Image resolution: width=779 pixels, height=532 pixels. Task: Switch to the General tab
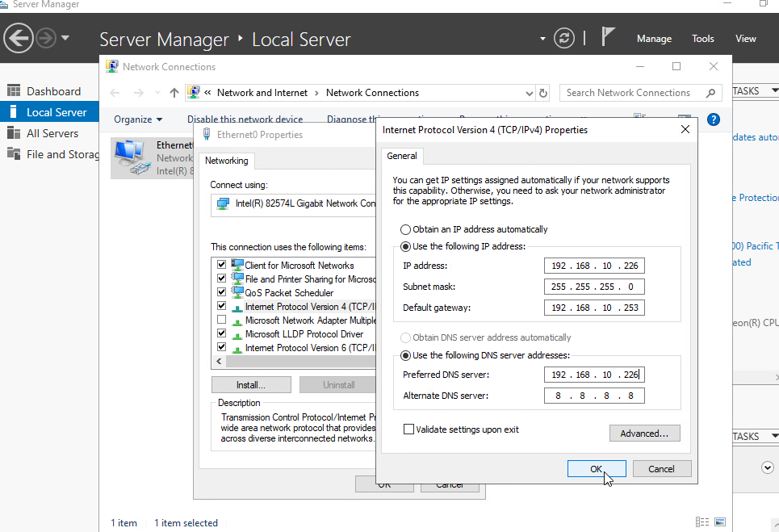pyautogui.click(x=402, y=156)
